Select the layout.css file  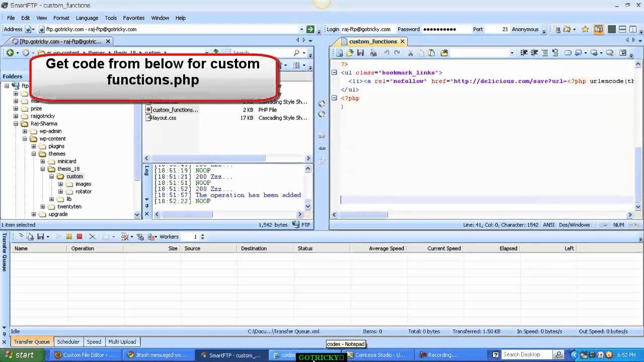(x=165, y=118)
